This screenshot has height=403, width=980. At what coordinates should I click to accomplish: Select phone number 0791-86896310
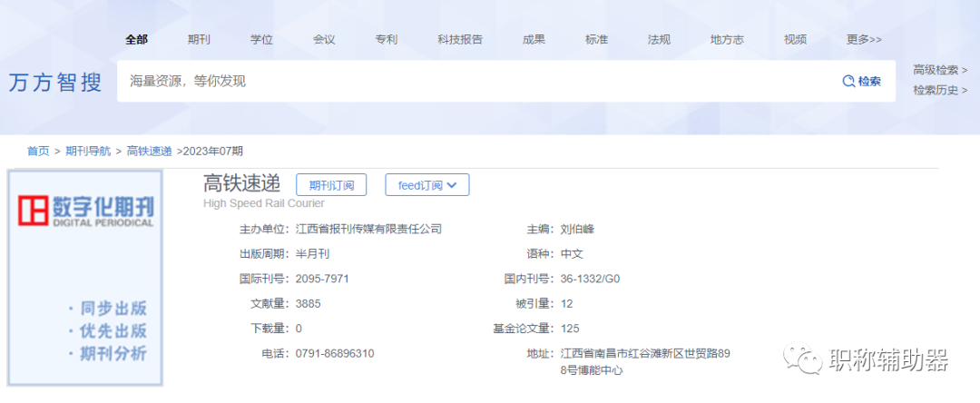pos(334,354)
